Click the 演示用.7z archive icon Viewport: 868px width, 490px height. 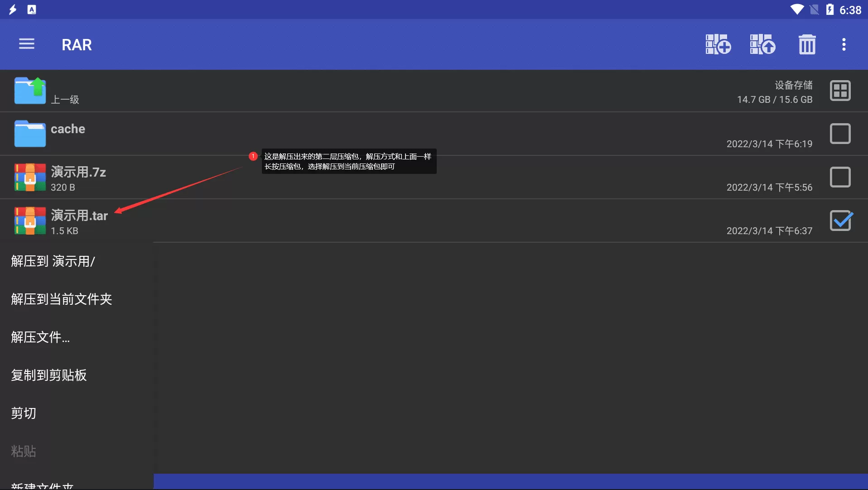coord(30,177)
